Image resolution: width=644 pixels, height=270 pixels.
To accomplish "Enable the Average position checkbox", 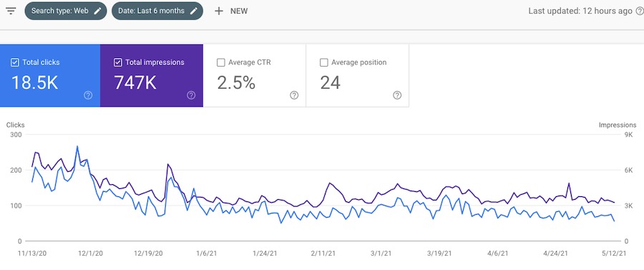I will 323,62.
